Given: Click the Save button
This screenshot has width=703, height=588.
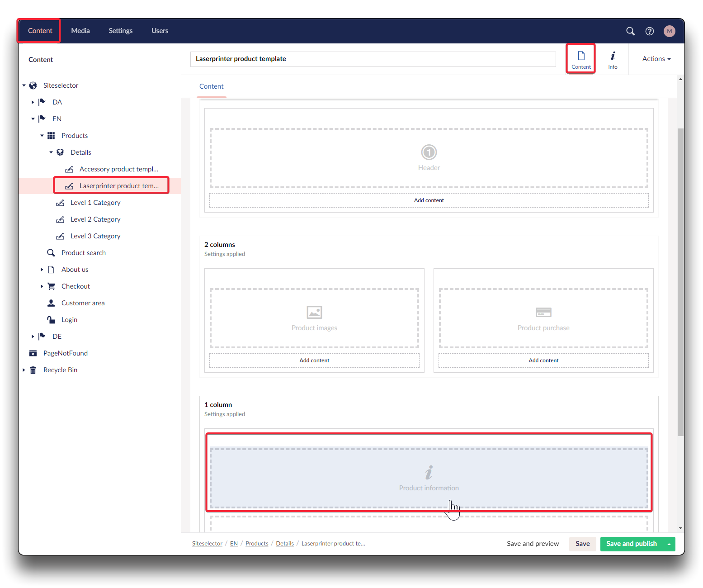Looking at the screenshot, I should click(582, 544).
